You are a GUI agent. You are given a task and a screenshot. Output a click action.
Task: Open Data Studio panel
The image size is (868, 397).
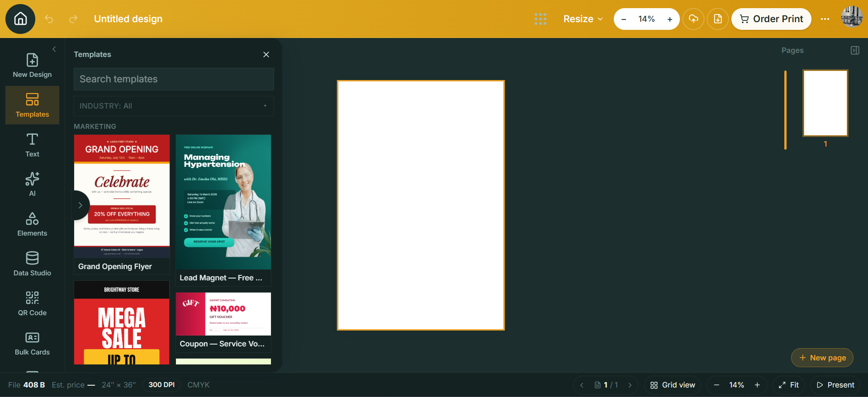32,264
